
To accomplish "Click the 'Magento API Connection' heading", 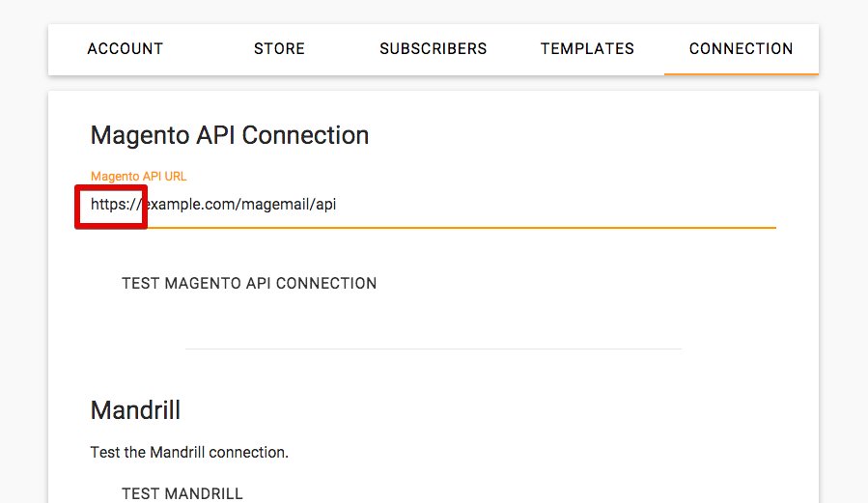I will click(x=230, y=135).
